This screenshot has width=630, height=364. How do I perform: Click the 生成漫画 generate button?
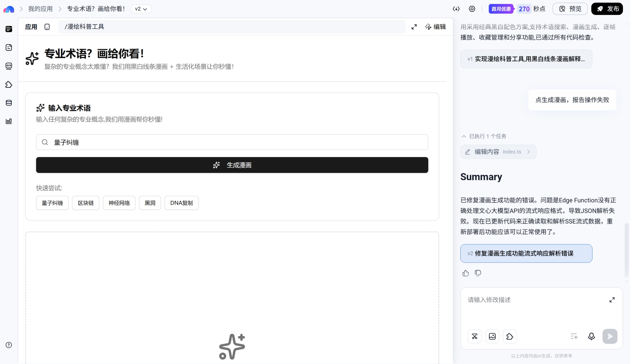232,165
